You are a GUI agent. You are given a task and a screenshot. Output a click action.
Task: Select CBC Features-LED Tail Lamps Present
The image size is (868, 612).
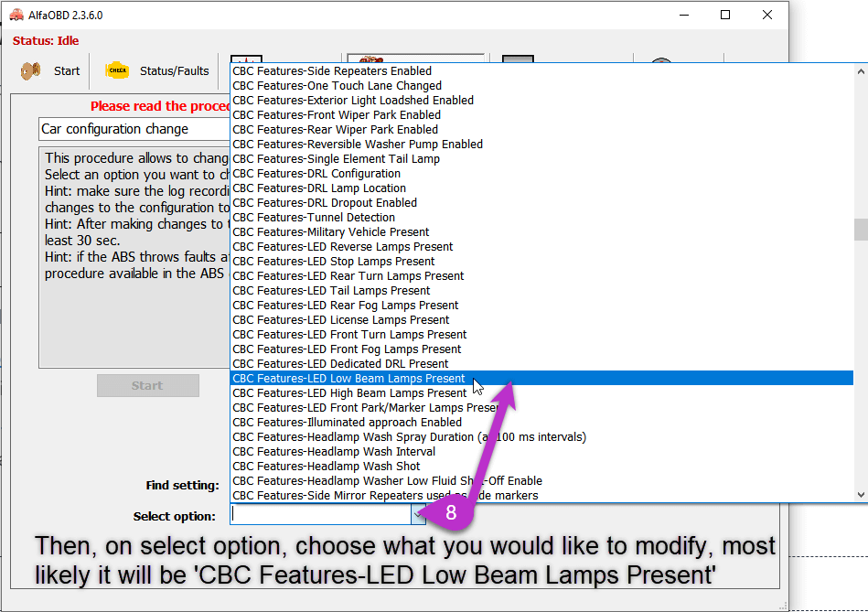point(541,291)
